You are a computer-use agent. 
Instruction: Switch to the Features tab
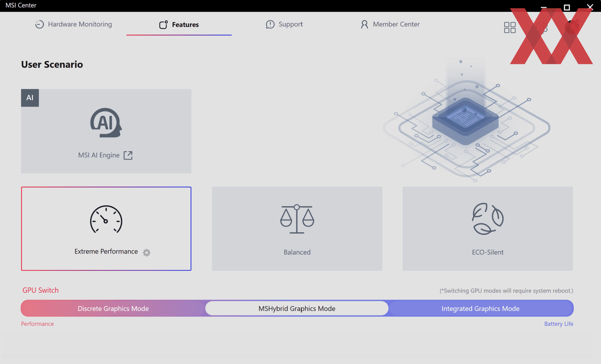(x=179, y=25)
